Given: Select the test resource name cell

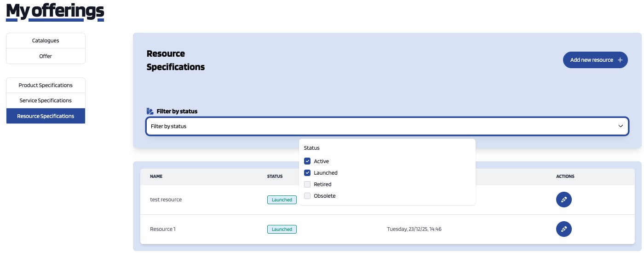Looking at the screenshot, I should [166, 200].
